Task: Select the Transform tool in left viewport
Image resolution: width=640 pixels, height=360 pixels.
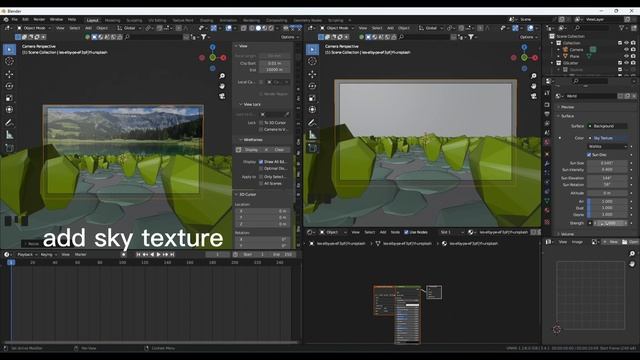Action: click(x=9, y=109)
